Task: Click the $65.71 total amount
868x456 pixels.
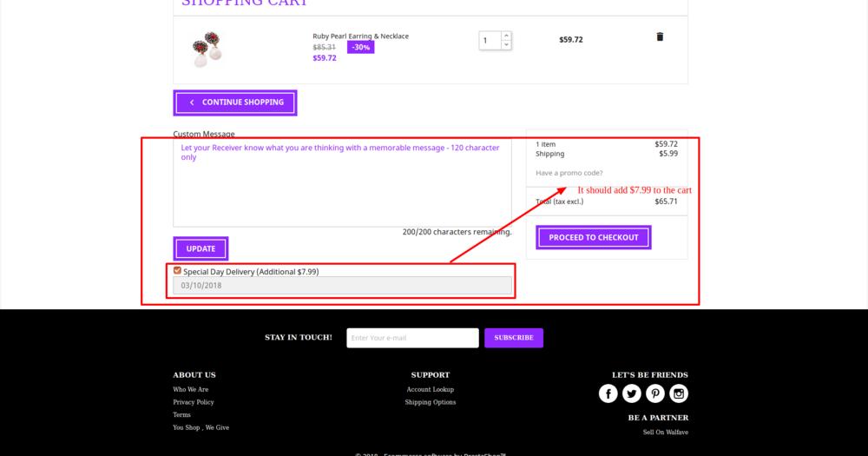Action: (666, 202)
